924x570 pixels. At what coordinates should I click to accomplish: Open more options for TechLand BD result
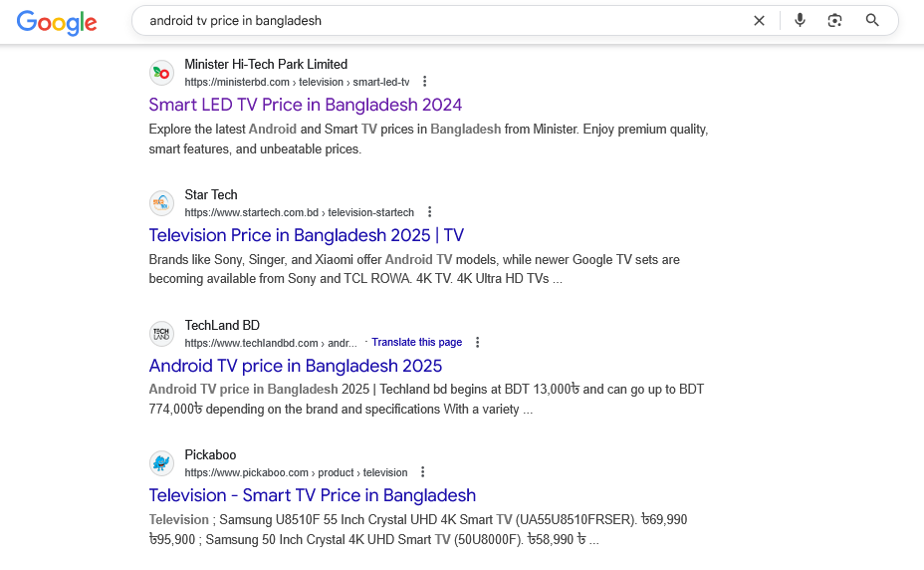(477, 343)
